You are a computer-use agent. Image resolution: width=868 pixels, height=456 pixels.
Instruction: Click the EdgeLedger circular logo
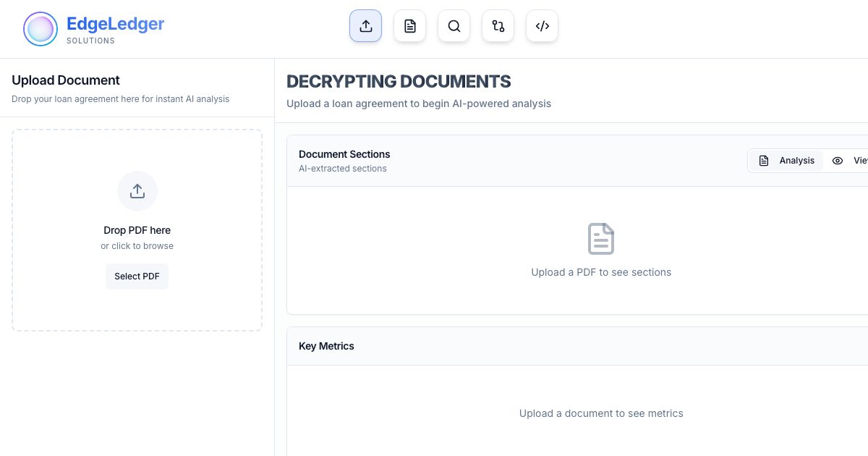point(41,29)
